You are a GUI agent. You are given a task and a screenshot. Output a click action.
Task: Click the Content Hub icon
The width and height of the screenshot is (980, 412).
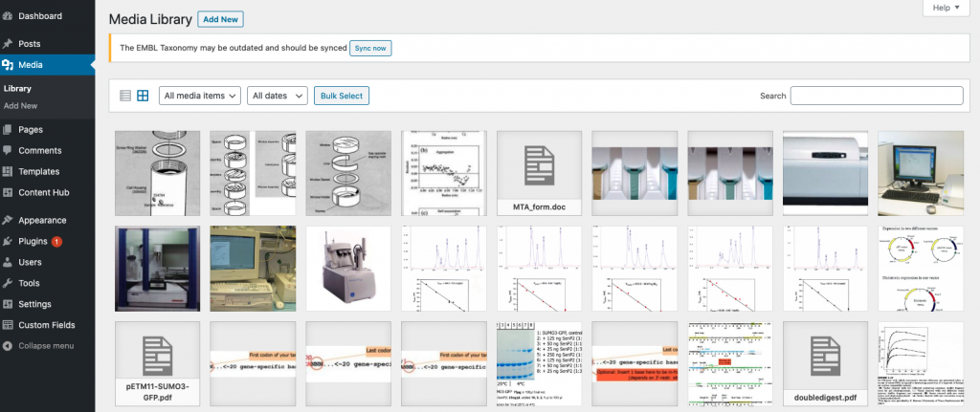pos(8,192)
